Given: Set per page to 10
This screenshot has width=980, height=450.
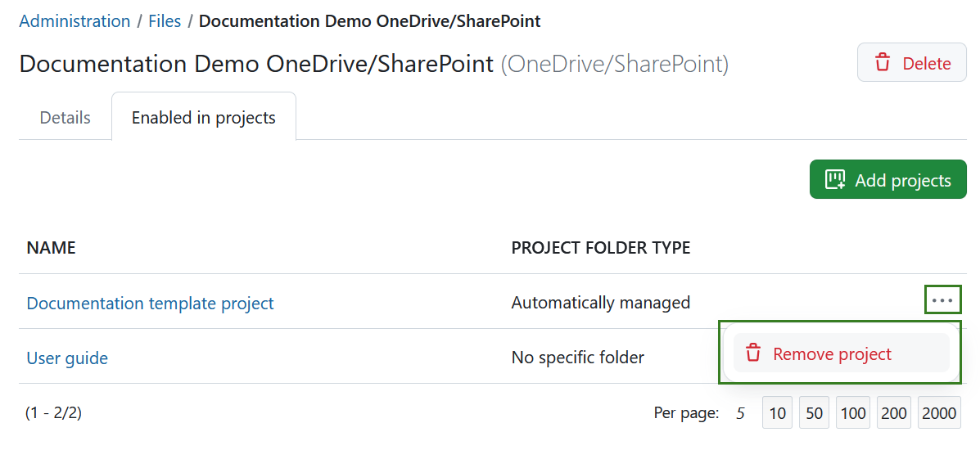Looking at the screenshot, I should tap(777, 413).
